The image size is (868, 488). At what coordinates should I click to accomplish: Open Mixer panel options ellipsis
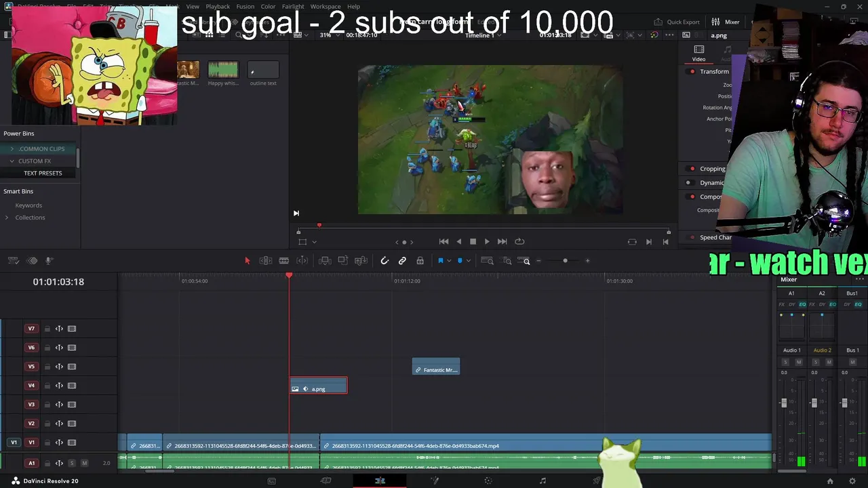[x=860, y=279]
